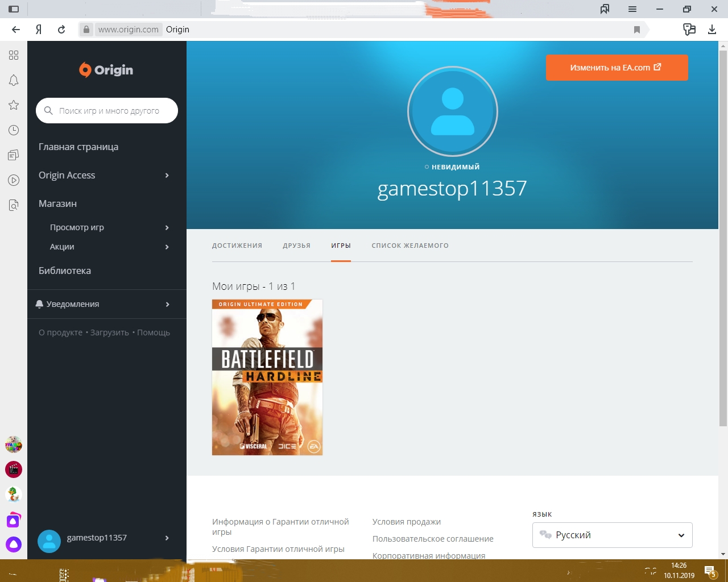
Task: Open Библиотека in sidebar
Action: (x=65, y=271)
